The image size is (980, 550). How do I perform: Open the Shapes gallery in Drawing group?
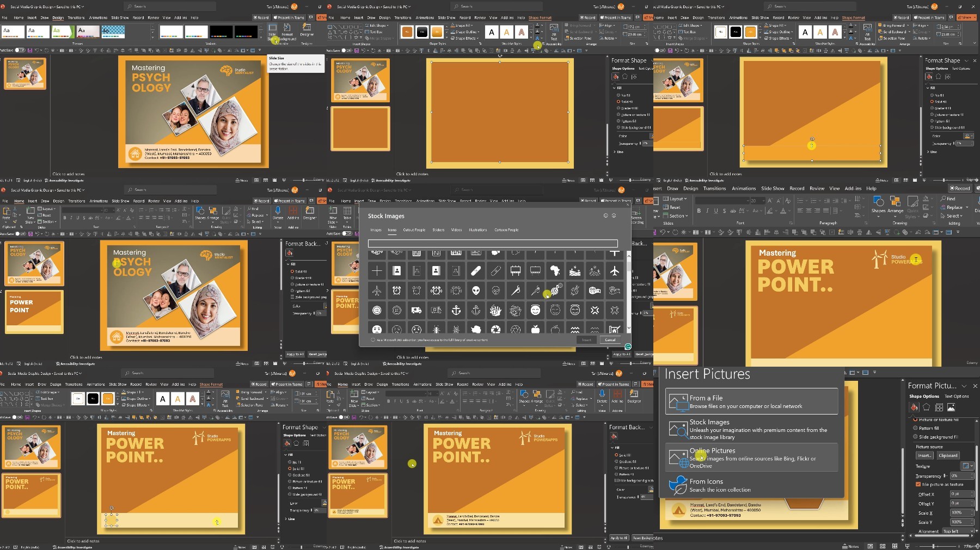pos(878,205)
